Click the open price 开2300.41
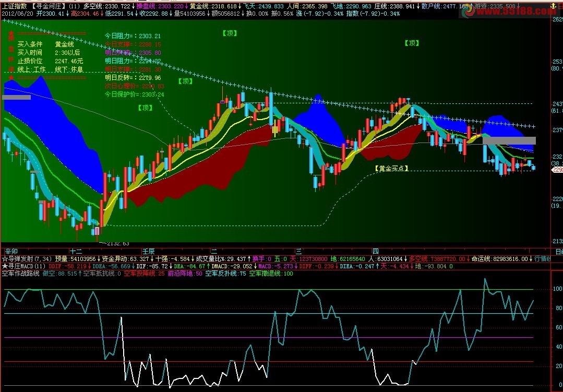 [50, 14]
